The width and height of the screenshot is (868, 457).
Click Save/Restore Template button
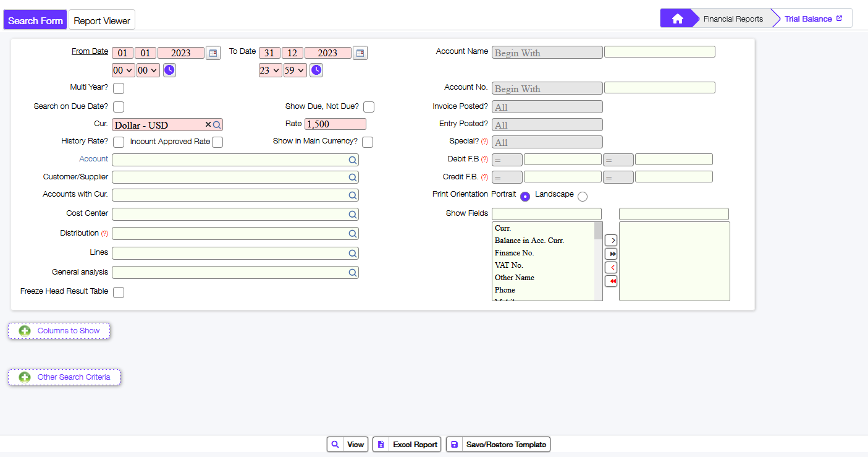click(498, 445)
